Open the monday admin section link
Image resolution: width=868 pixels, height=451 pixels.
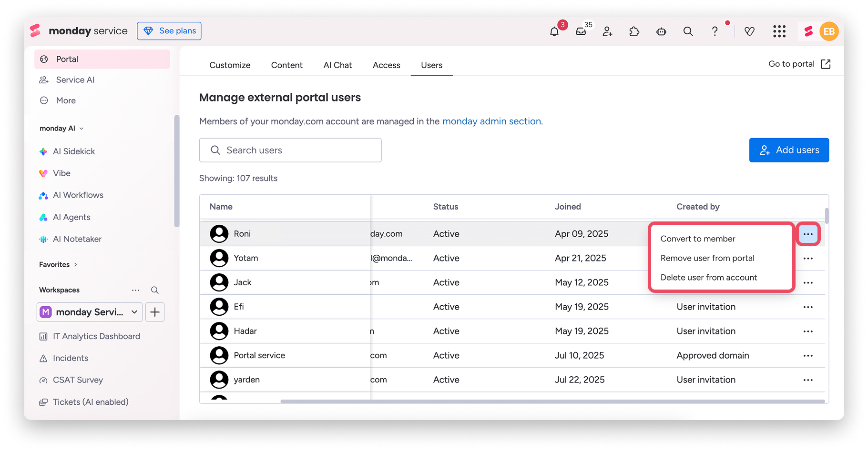click(x=491, y=121)
